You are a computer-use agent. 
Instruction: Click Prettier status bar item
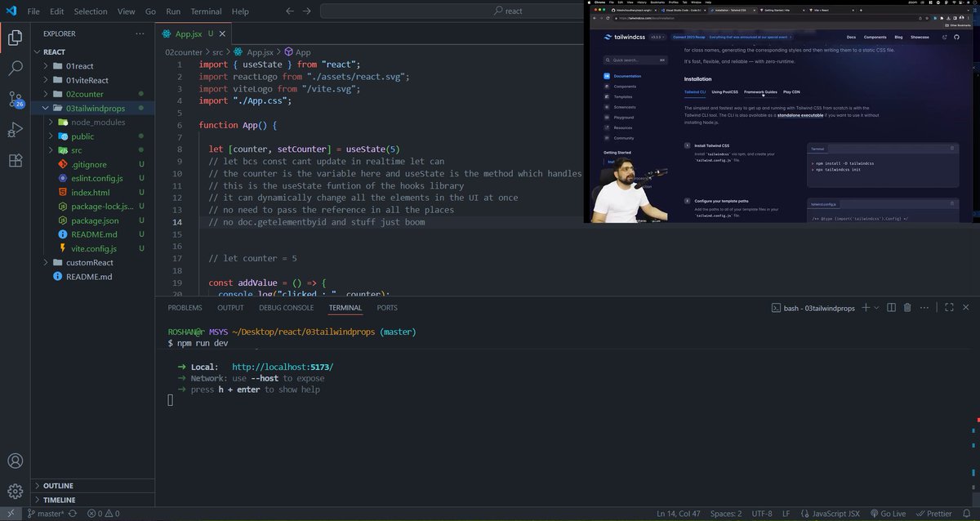[933, 514]
